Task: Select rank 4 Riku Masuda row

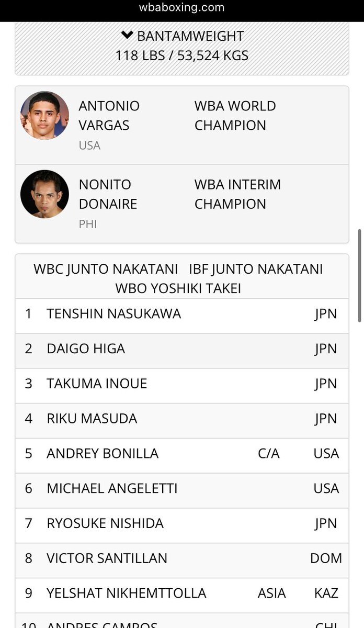Action: pos(182,419)
